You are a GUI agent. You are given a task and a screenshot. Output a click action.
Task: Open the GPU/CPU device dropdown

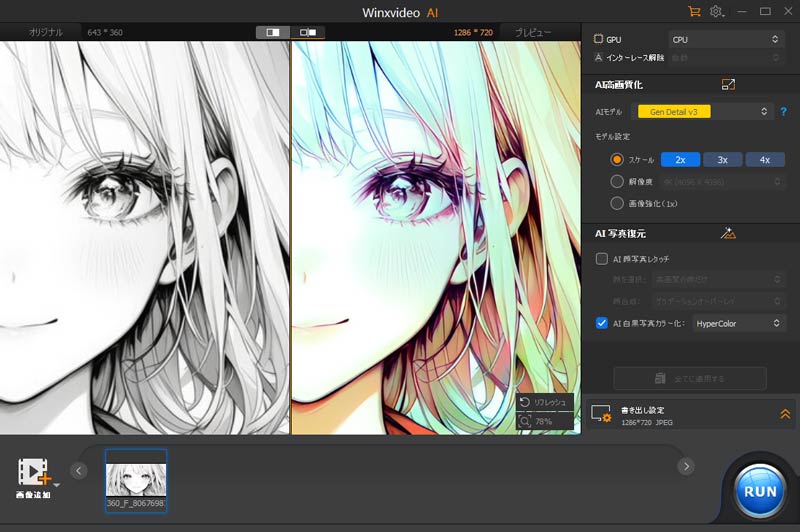[726, 39]
